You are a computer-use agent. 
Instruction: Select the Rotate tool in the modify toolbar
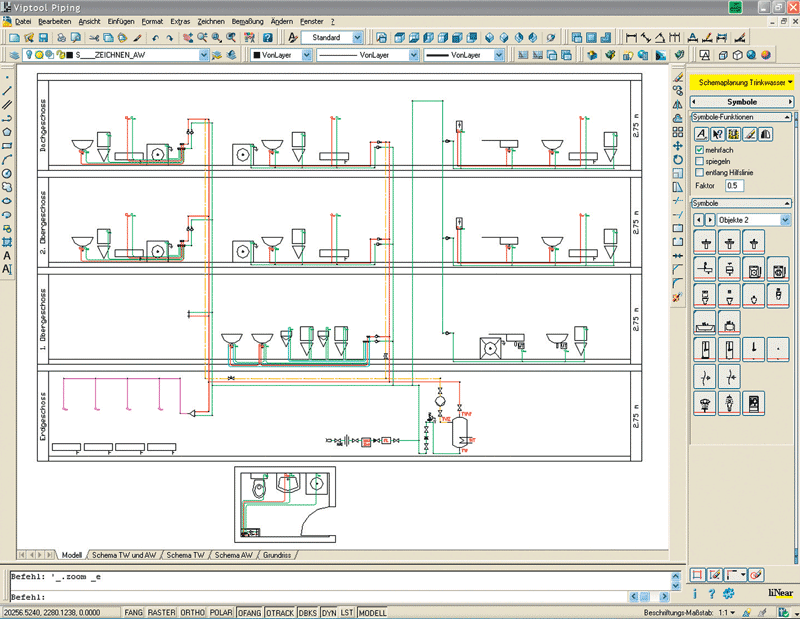678,162
